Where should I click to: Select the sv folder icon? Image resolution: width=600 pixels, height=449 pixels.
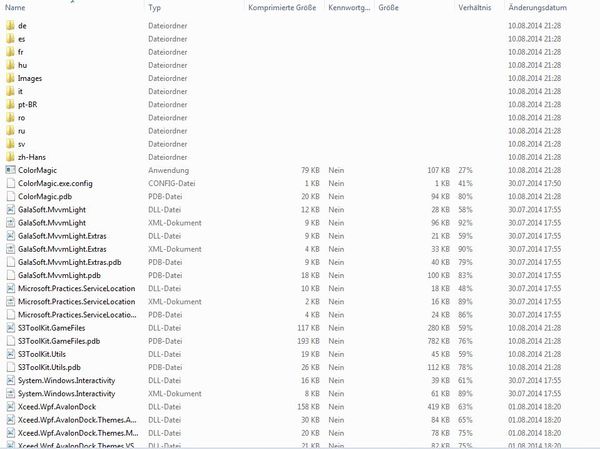(10, 144)
